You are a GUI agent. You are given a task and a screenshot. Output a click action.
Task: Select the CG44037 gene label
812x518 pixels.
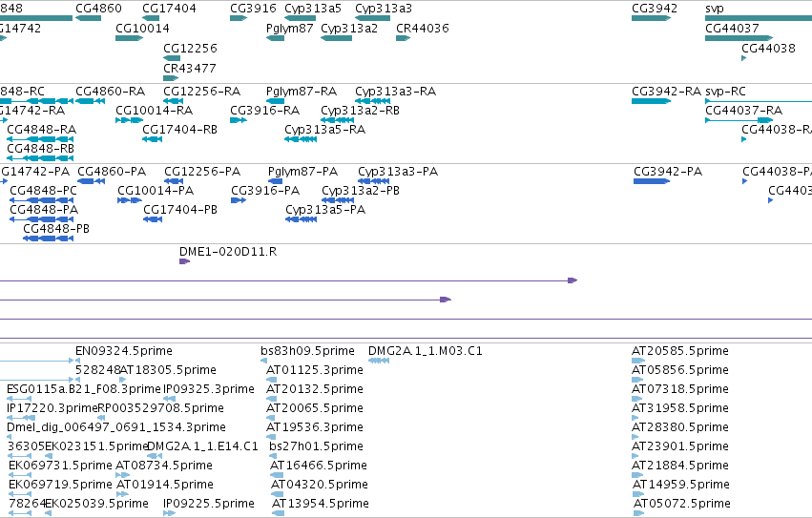[x=732, y=28]
